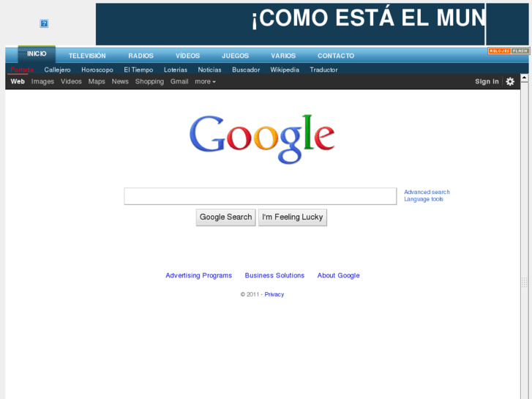
Task: Open the Traductor submenu item
Action: pos(323,70)
